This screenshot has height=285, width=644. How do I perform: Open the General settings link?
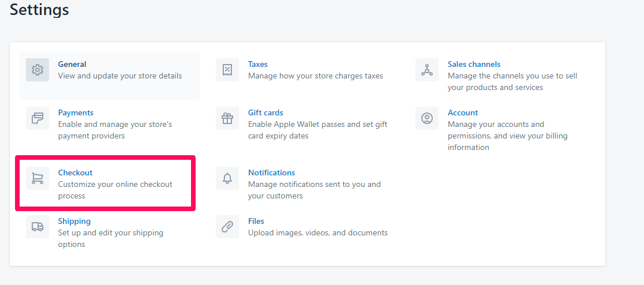tap(72, 64)
